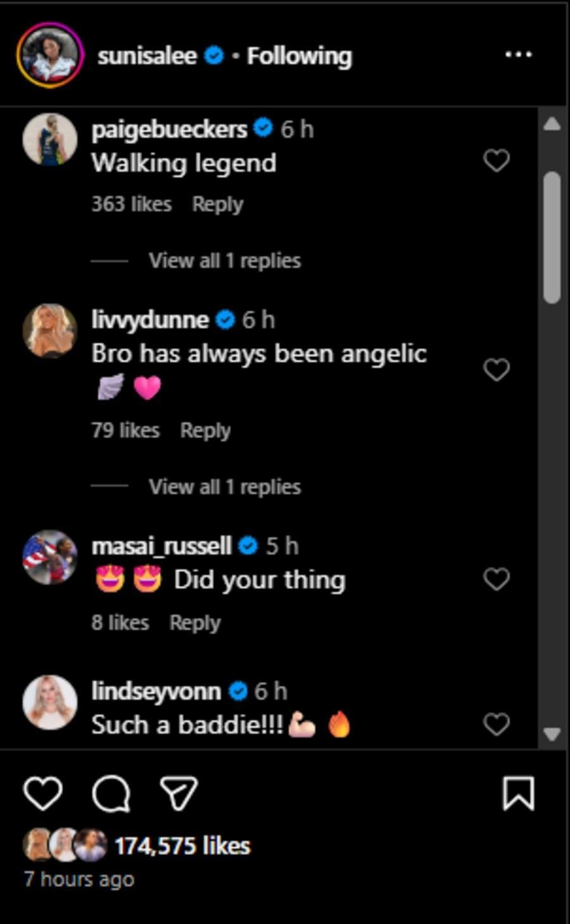
Task: View who liked via '174,575 likes'
Action: coord(182,846)
